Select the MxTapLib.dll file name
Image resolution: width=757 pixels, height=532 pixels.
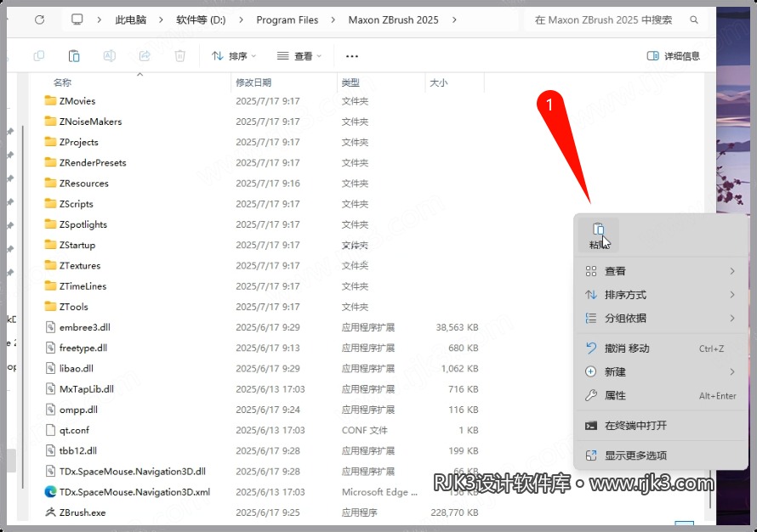pos(87,388)
